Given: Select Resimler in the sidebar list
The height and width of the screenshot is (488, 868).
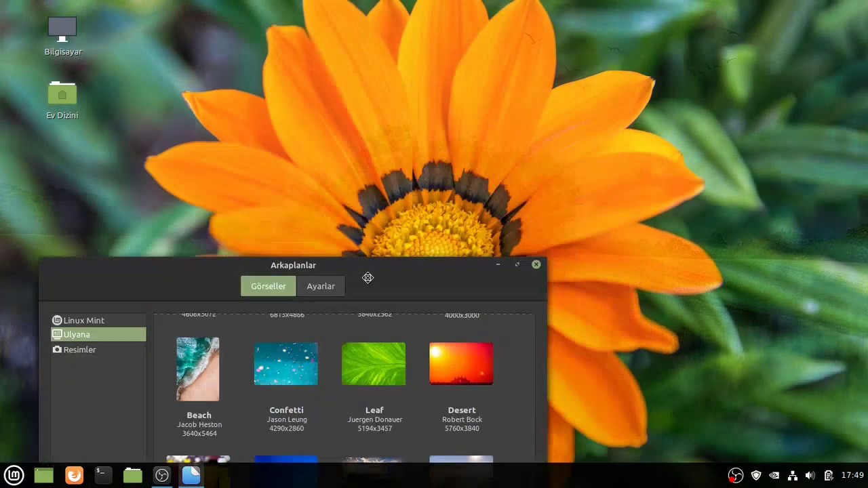Looking at the screenshot, I should (98, 350).
